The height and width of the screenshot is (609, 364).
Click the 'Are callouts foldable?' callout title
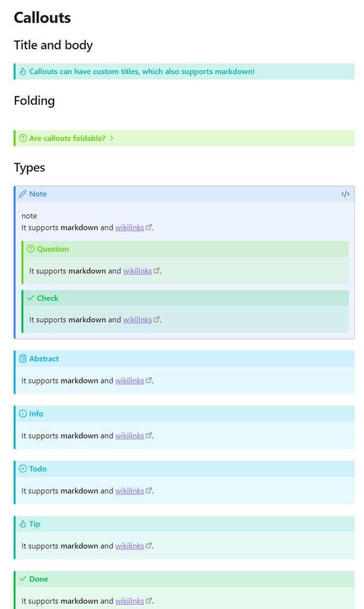pyautogui.click(x=67, y=138)
